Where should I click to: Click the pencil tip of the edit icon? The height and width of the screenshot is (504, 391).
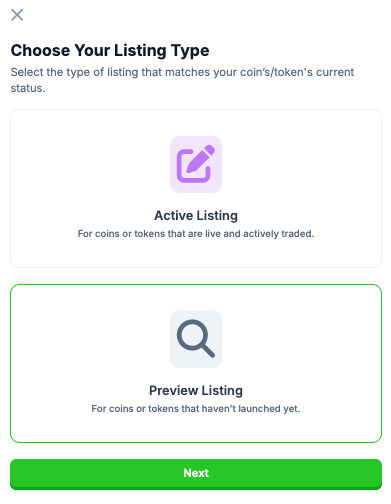coord(191,170)
